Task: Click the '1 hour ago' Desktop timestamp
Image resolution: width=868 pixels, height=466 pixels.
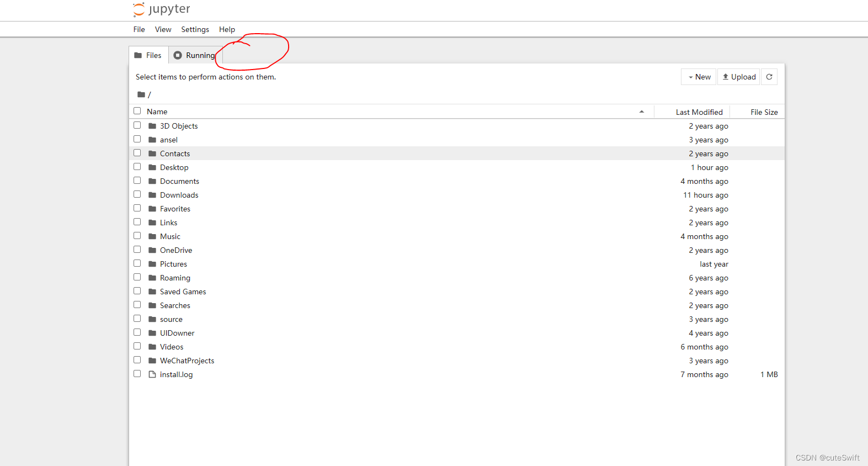Action: (x=710, y=167)
